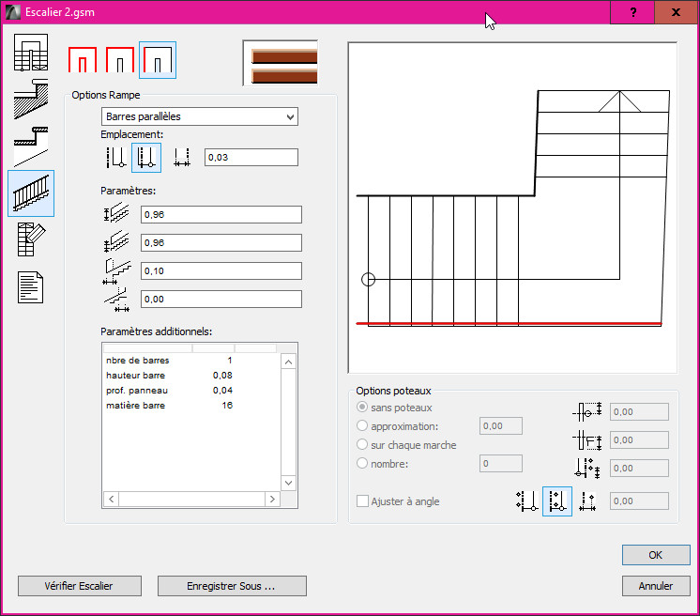Select the railing settings page icon
The height and width of the screenshot is (616, 700).
31,193
